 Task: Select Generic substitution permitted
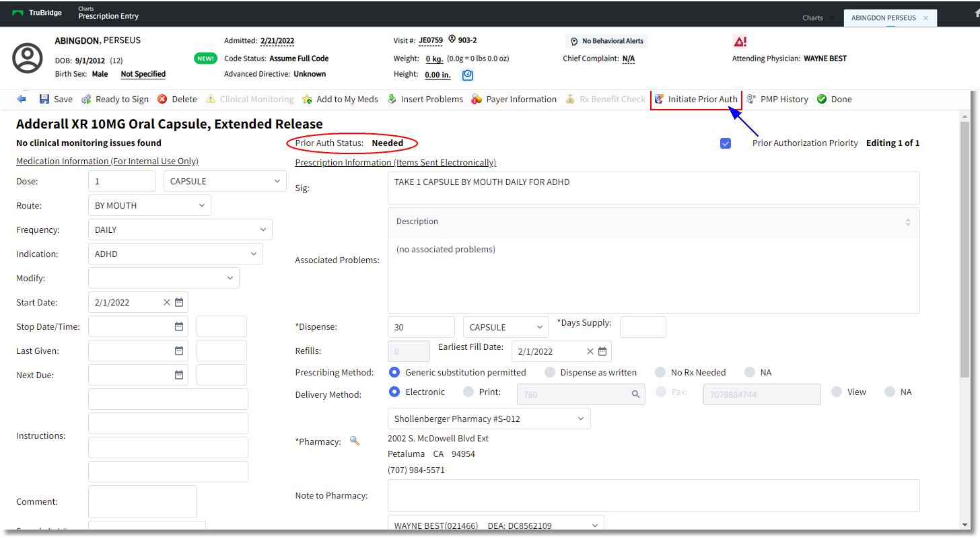click(394, 372)
